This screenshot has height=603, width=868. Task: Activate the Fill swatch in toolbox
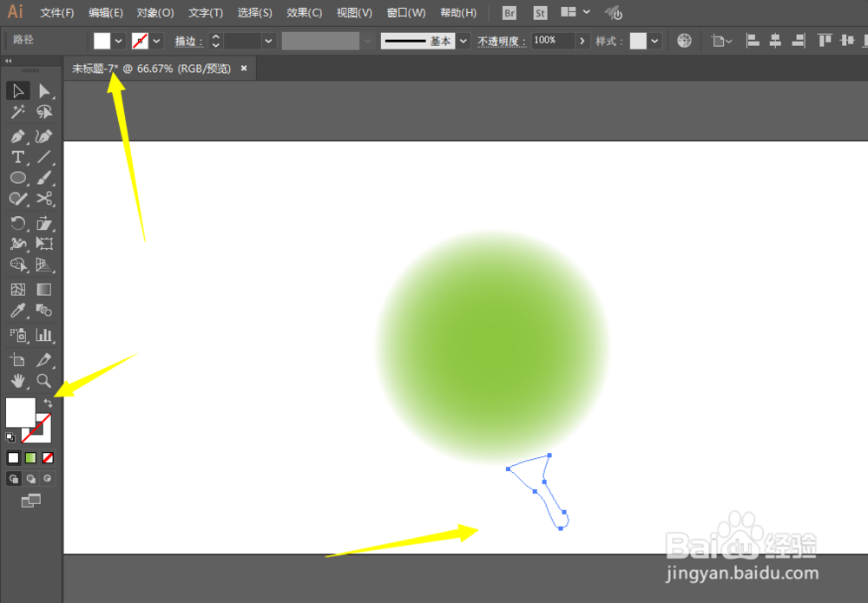21,412
